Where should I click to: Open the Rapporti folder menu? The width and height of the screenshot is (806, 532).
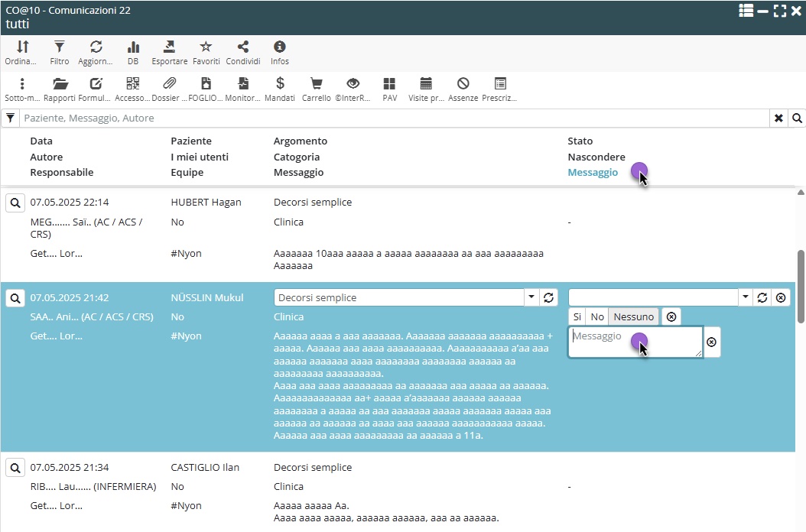[x=60, y=84]
